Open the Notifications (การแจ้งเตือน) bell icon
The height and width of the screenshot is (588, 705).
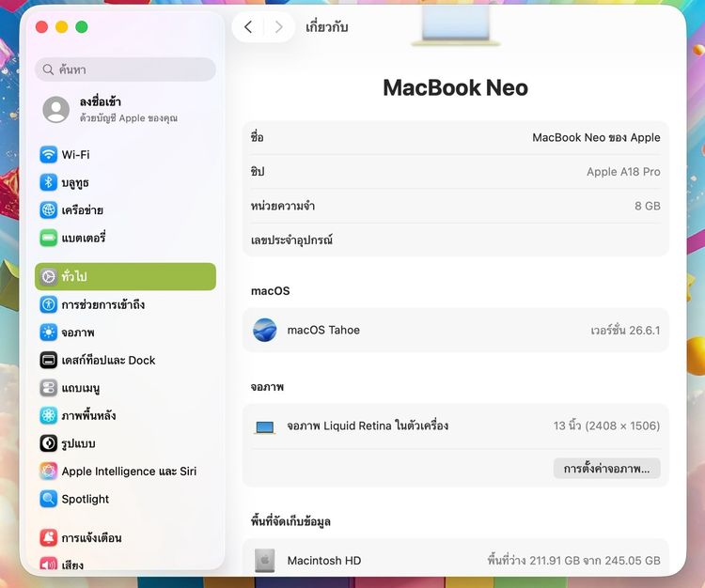tap(48, 537)
